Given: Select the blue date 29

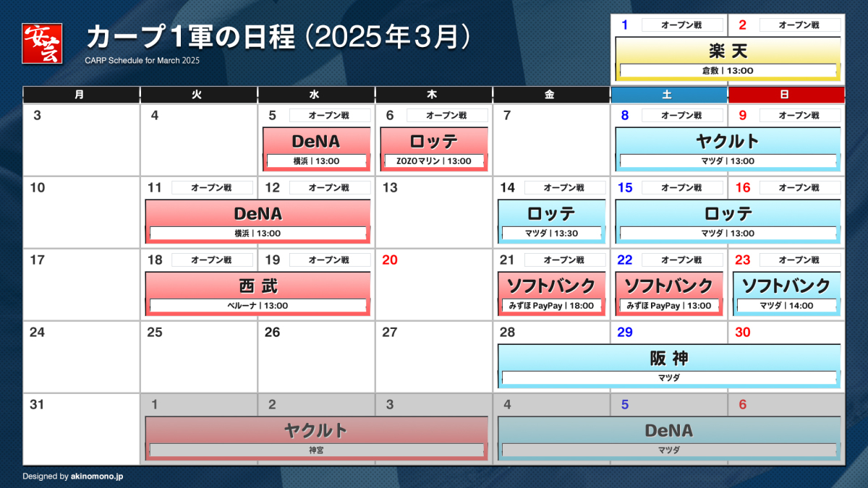Looking at the screenshot, I should coord(625,332).
